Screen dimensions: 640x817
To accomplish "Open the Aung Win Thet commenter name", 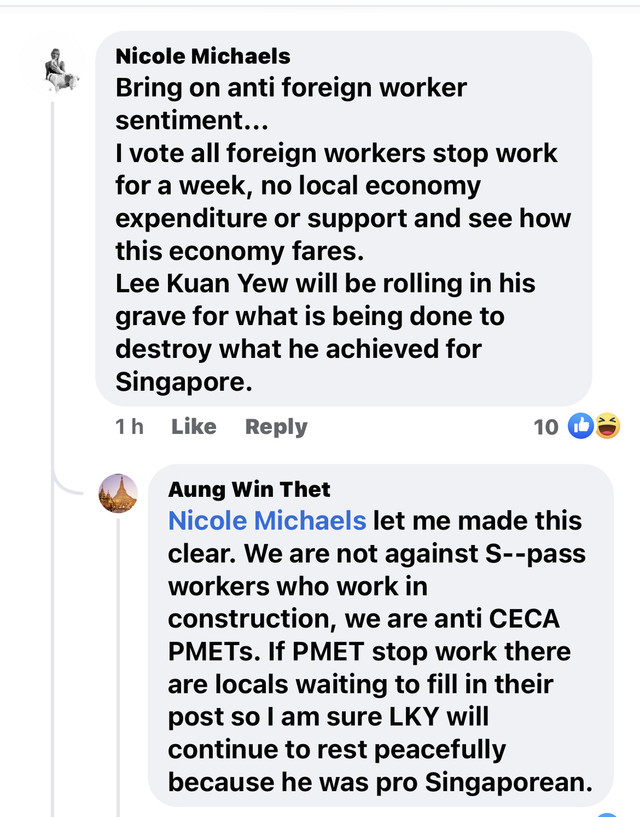I will 249,490.
